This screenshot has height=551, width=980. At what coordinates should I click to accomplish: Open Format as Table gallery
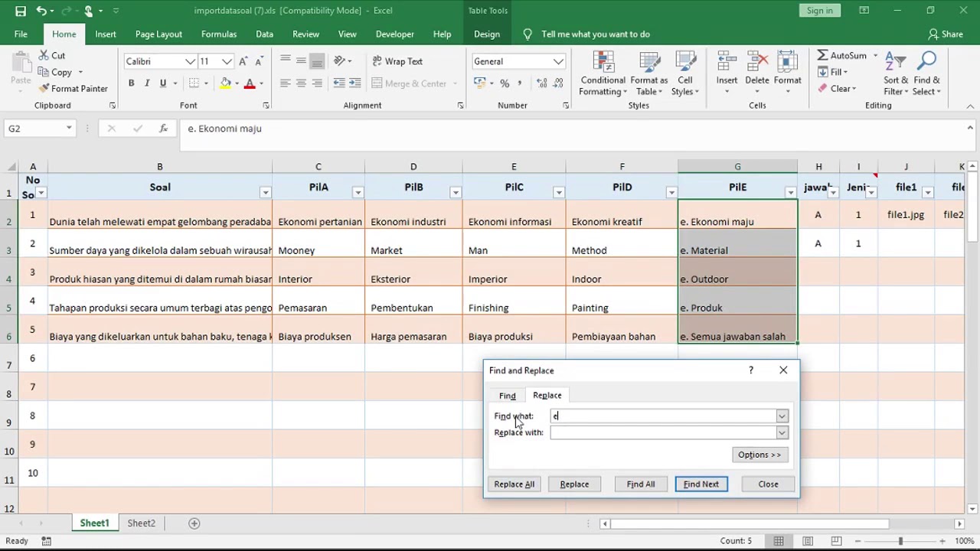[648, 74]
